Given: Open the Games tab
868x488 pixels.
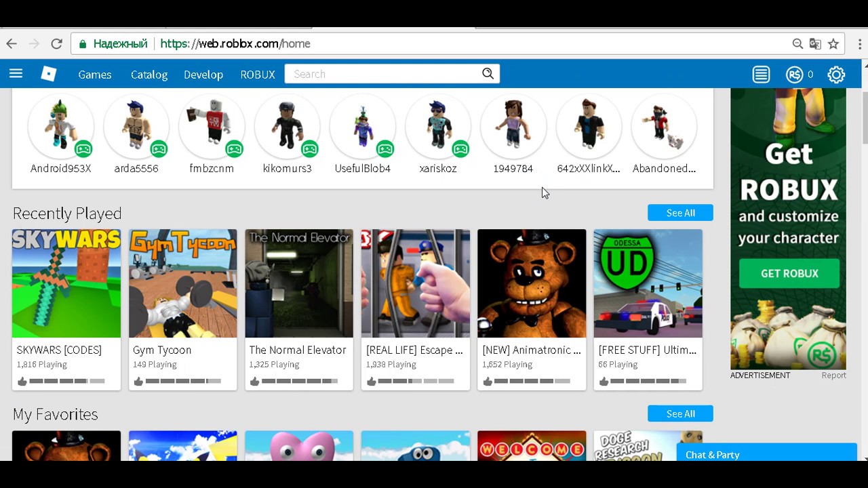Looking at the screenshot, I should click(94, 75).
